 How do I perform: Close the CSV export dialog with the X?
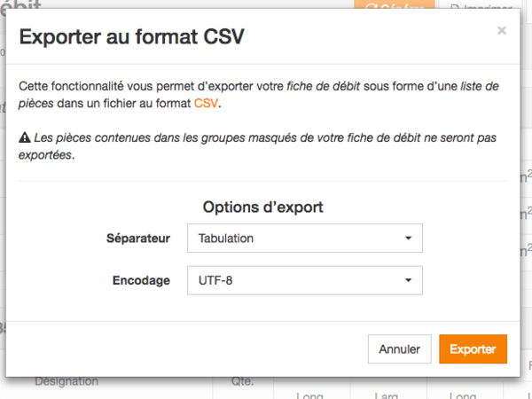point(502,31)
